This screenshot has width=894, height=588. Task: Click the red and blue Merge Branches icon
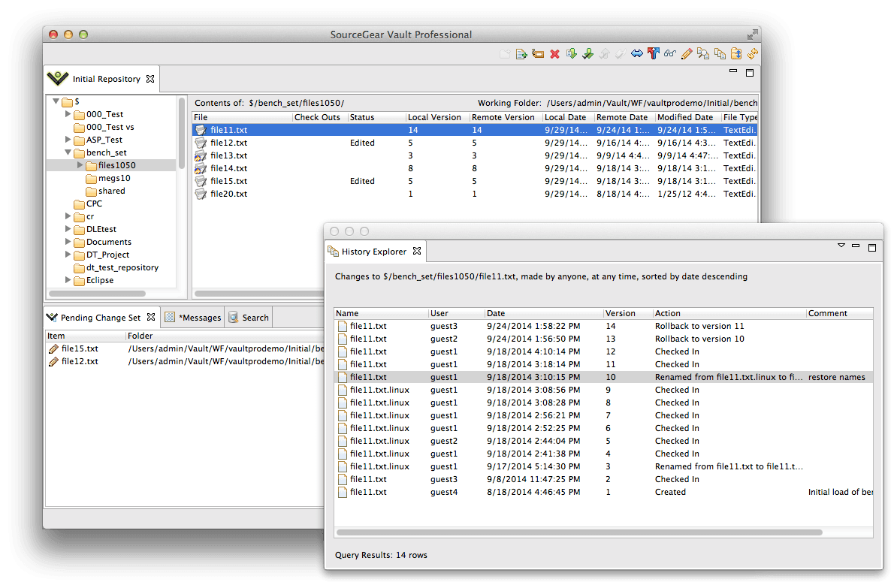click(654, 53)
